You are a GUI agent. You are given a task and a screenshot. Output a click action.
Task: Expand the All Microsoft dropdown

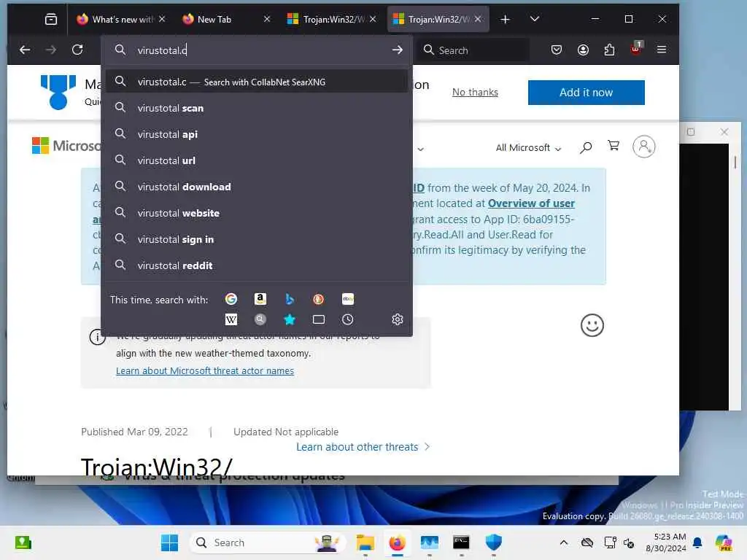(x=528, y=147)
